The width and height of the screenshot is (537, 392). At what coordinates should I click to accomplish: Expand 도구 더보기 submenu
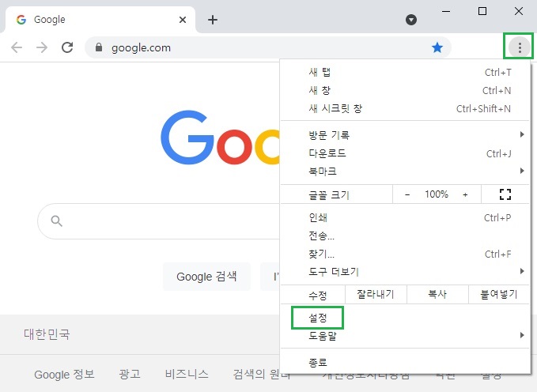click(x=405, y=272)
